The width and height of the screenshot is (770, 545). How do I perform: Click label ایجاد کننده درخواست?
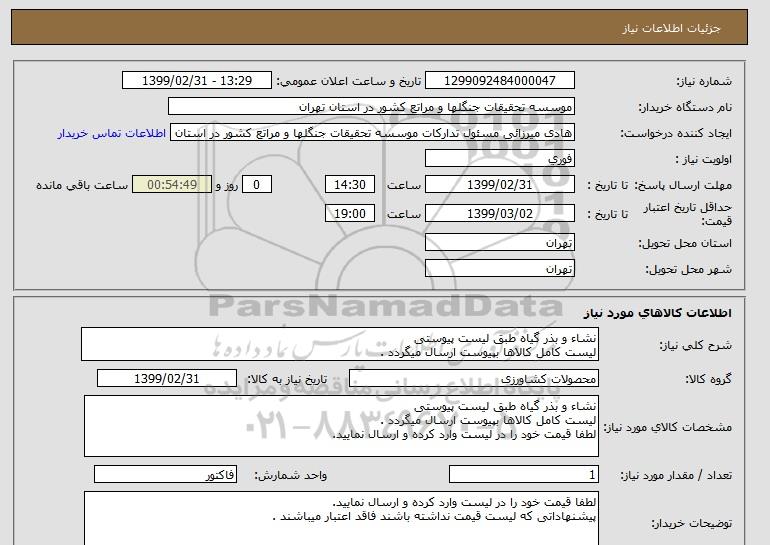(676, 134)
